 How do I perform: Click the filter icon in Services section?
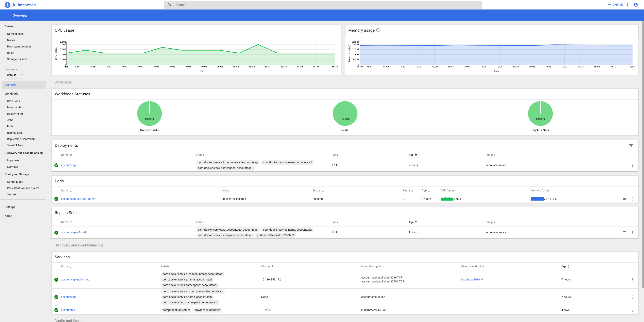pyautogui.click(x=631, y=257)
